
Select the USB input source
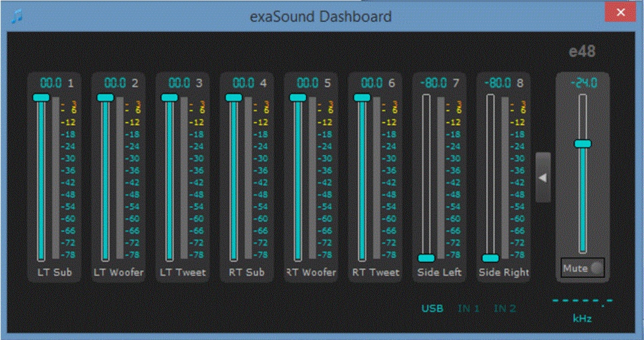point(433,309)
